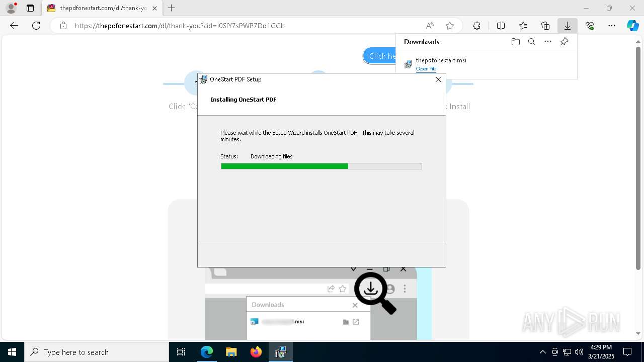The height and width of the screenshot is (362, 644).
Task: Open network status tray icon
Action: 567,352
